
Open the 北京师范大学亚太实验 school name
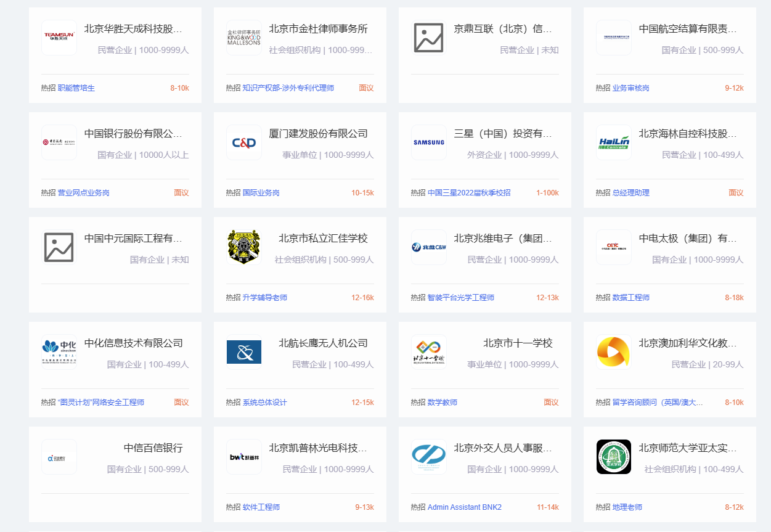688,448
